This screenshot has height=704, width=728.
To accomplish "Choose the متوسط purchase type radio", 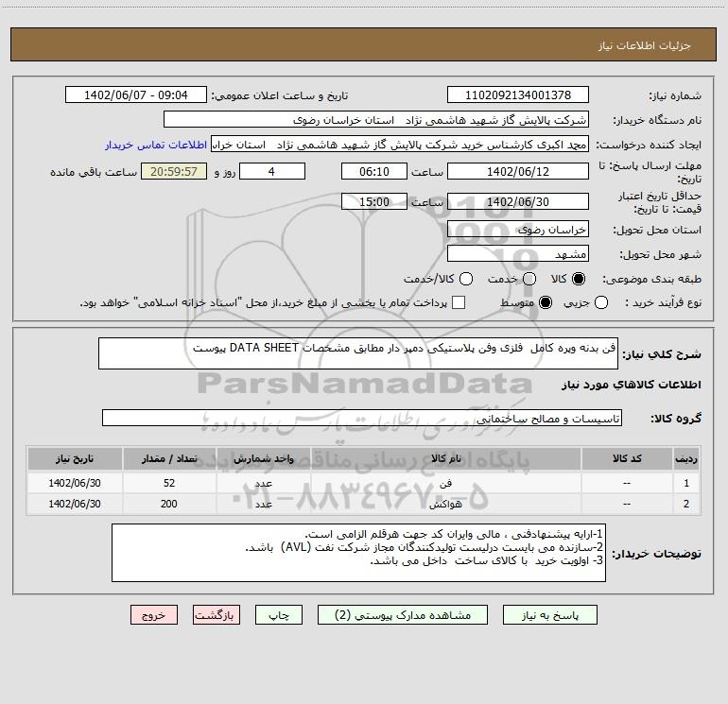I will tap(546, 302).
